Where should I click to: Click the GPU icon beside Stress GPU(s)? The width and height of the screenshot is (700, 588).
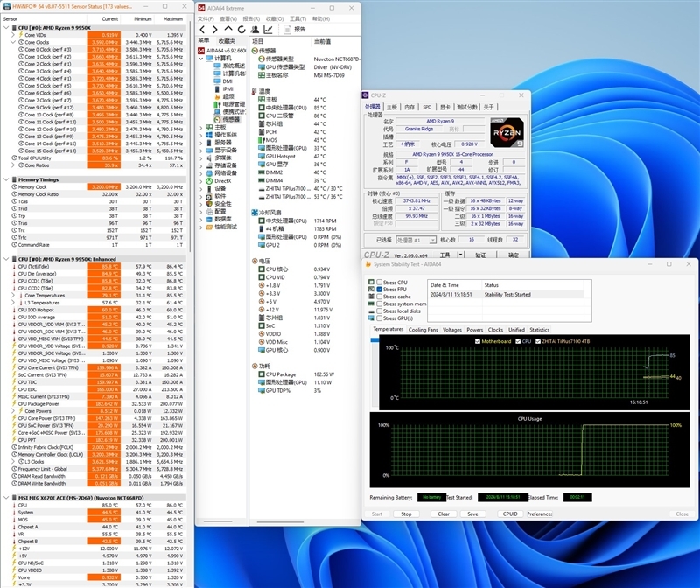[370, 317]
